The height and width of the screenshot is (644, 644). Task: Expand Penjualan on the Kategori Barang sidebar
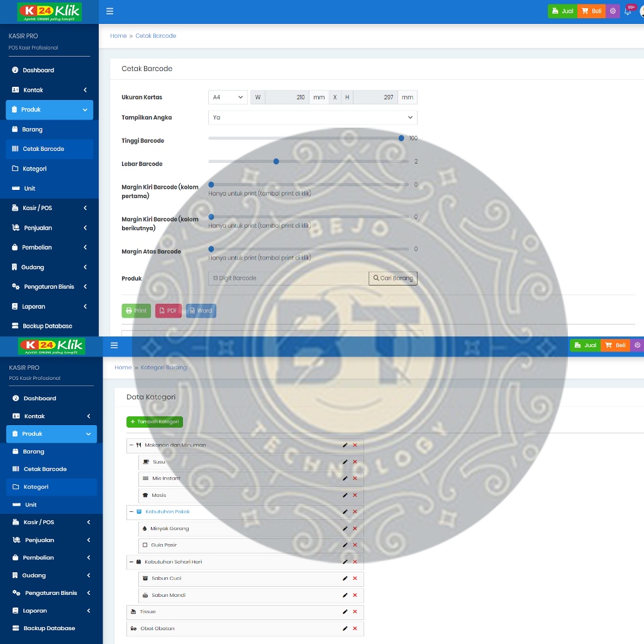tap(52, 540)
